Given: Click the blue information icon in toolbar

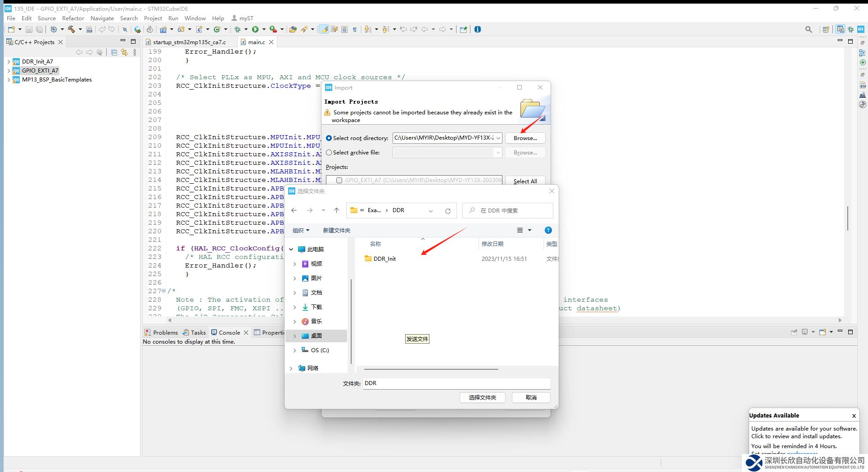Looking at the screenshot, I should 478,29.
